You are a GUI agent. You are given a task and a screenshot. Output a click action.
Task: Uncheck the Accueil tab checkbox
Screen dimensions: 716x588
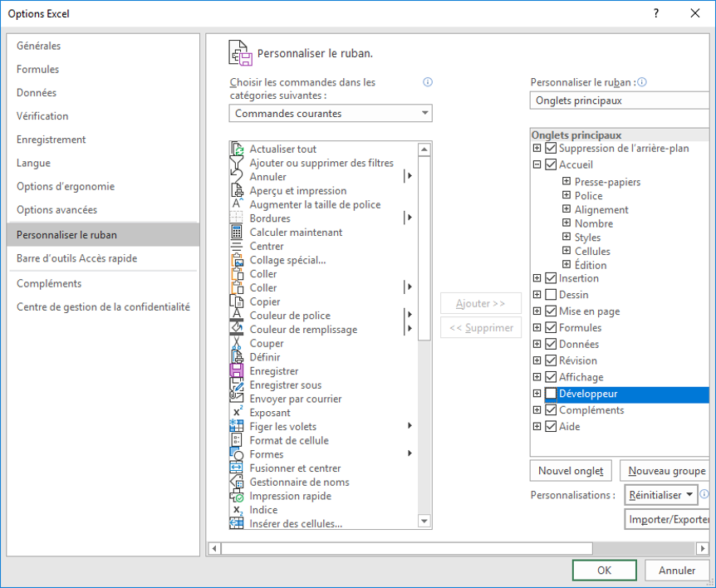pos(552,164)
